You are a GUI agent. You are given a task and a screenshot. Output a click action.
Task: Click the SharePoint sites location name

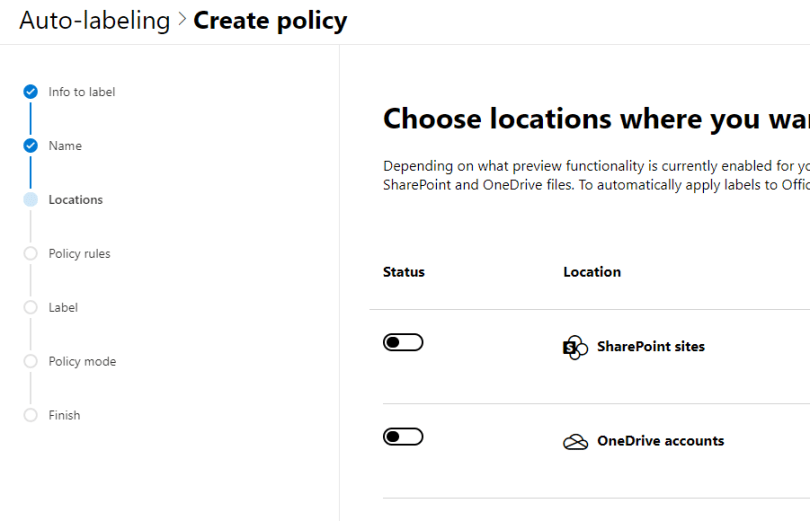pyautogui.click(x=651, y=347)
